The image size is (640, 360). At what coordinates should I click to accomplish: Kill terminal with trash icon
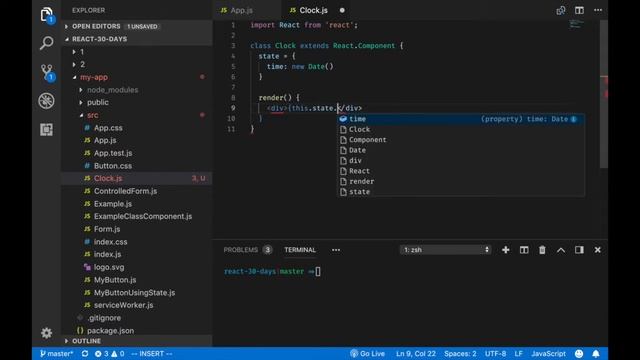click(x=542, y=250)
